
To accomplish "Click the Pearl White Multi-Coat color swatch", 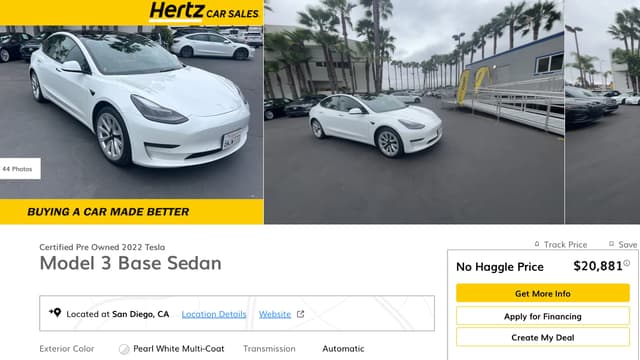I will (124, 349).
